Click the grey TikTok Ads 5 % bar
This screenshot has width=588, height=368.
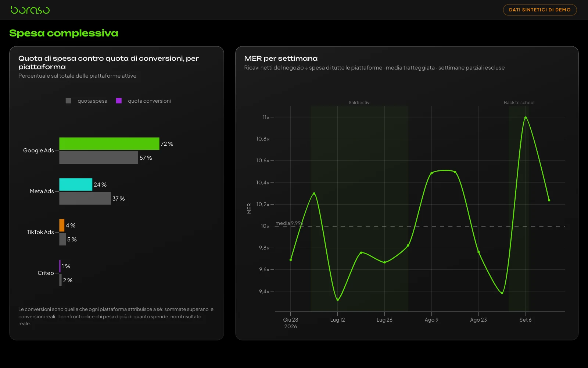point(62,239)
